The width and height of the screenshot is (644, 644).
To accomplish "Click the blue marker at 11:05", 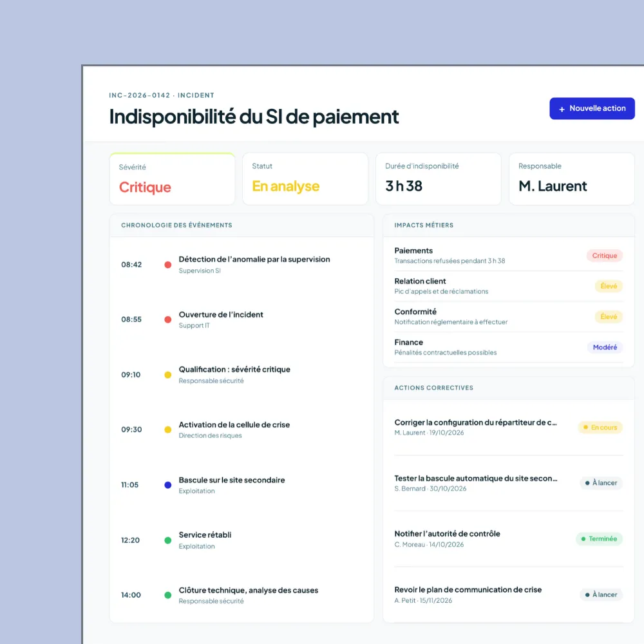I will [x=168, y=485].
